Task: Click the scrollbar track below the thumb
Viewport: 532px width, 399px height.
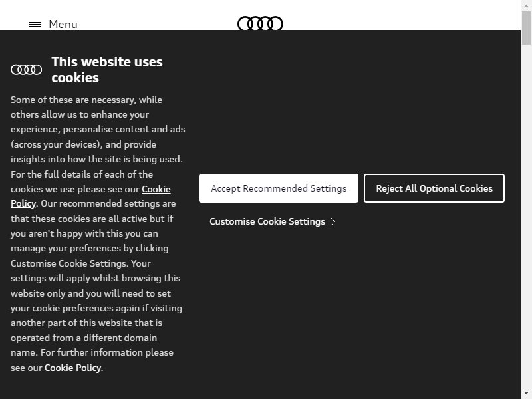Action: pyautogui.click(x=526, y=216)
